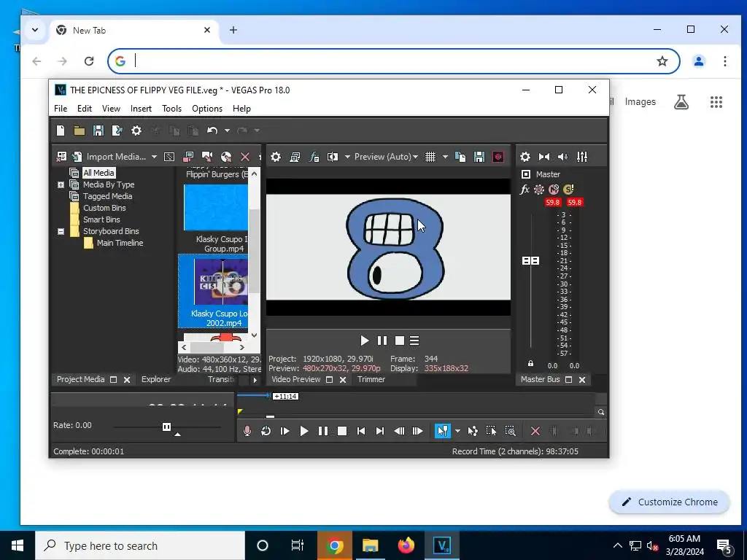The image size is (747, 560).
Task: Open the Images link in Chrome
Action: pos(640,102)
